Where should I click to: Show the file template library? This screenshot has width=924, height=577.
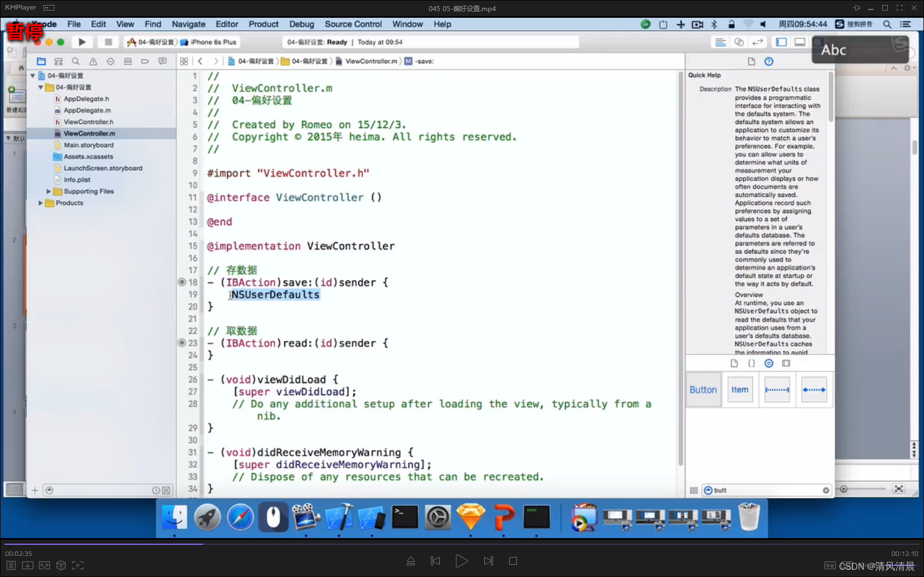tap(734, 363)
